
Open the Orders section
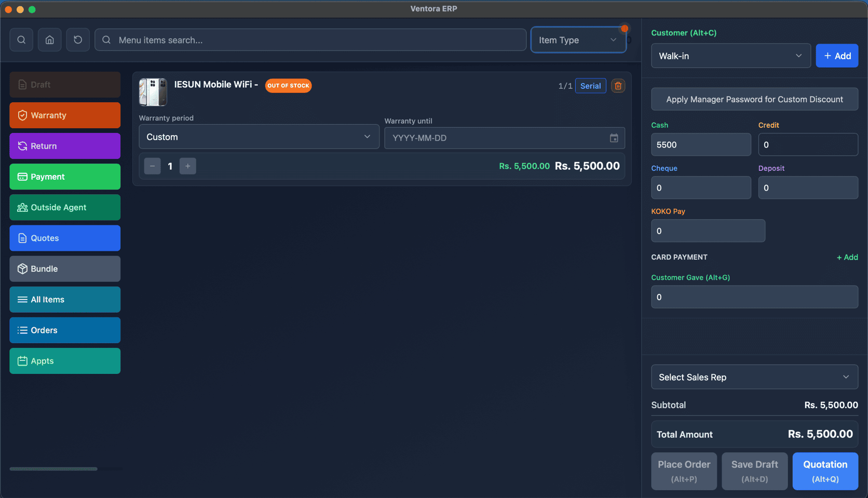tap(65, 330)
